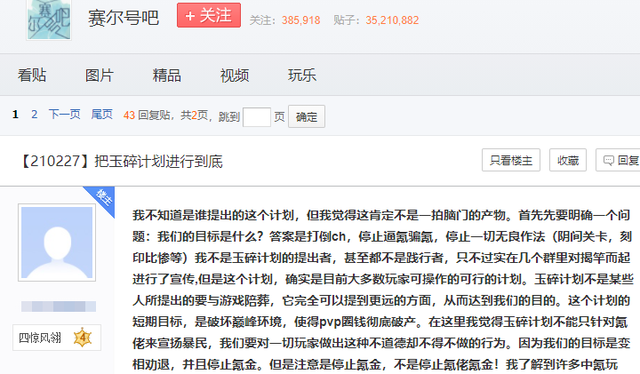Image resolution: width=640 pixels, height=374 pixels.
Task: Show only the original poster with 只看楼主
Action: coord(511,160)
